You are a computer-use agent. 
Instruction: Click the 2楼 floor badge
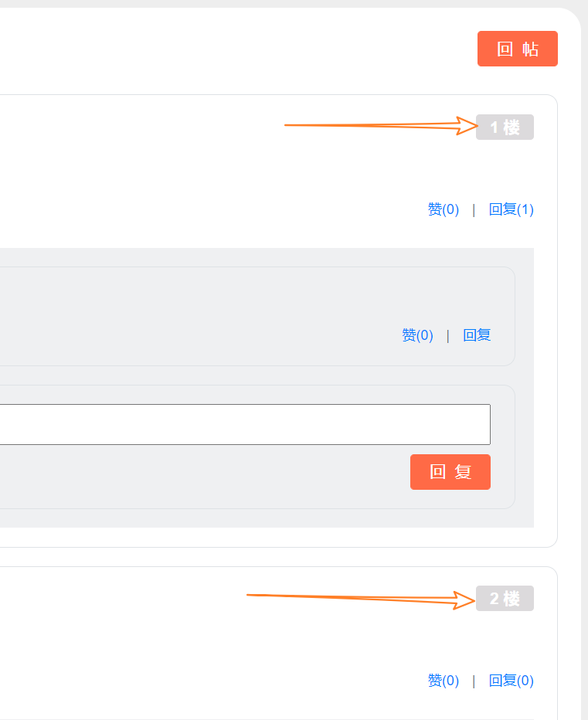(505, 598)
